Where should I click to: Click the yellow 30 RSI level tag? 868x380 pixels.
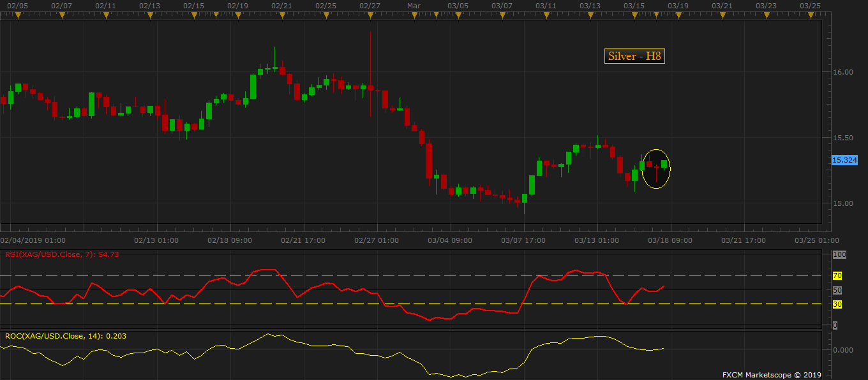837,305
